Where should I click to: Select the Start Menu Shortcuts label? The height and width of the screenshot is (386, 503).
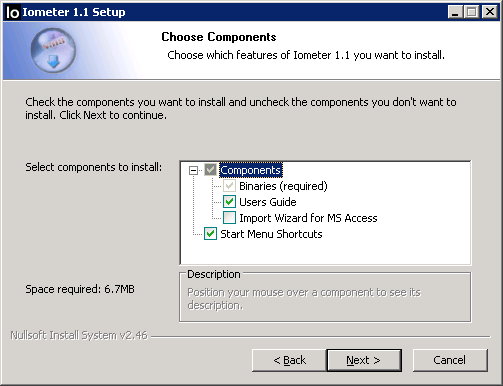(271, 234)
